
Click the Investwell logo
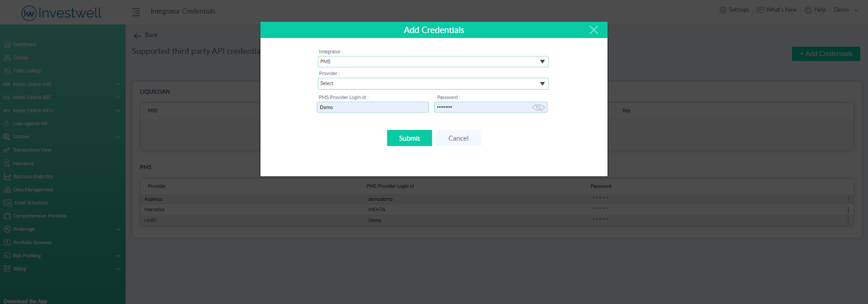(61, 12)
